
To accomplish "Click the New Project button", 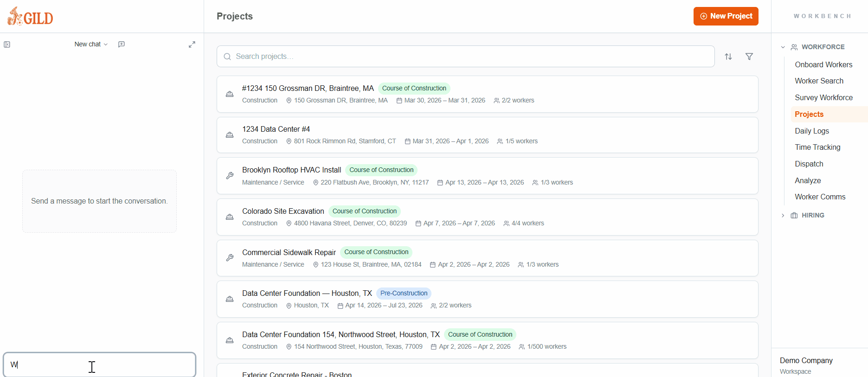I will point(726,16).
